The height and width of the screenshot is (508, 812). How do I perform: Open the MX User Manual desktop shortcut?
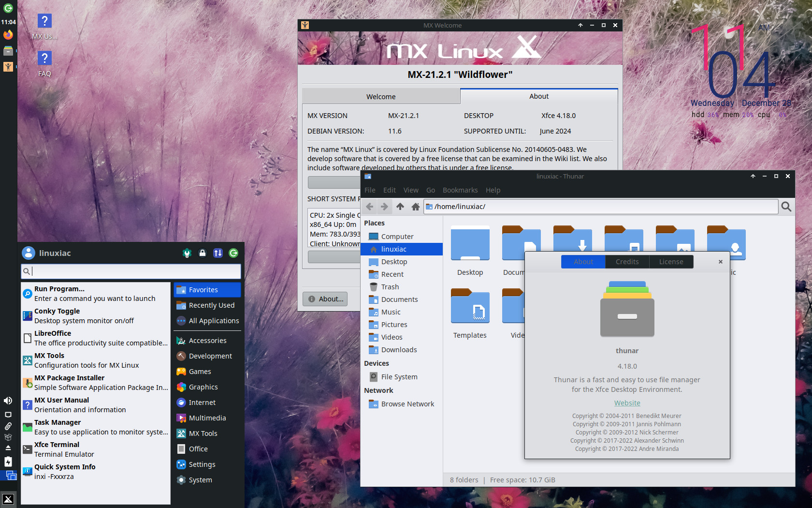[x=44, y=27]
